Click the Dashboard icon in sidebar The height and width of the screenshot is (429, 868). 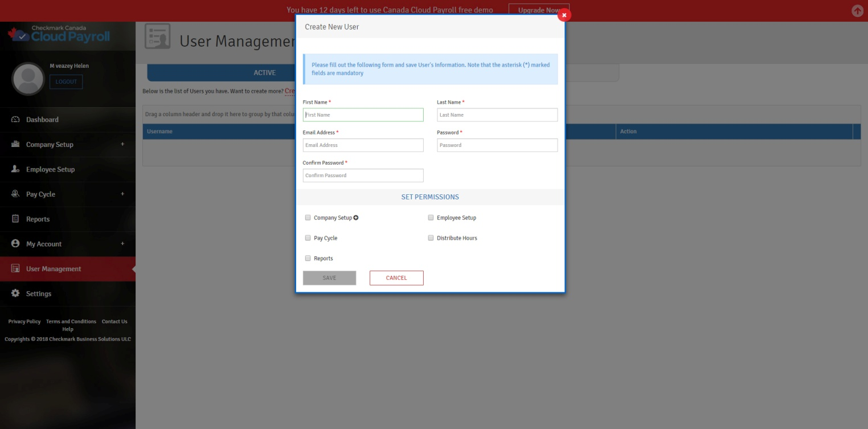tap(15, 120)
